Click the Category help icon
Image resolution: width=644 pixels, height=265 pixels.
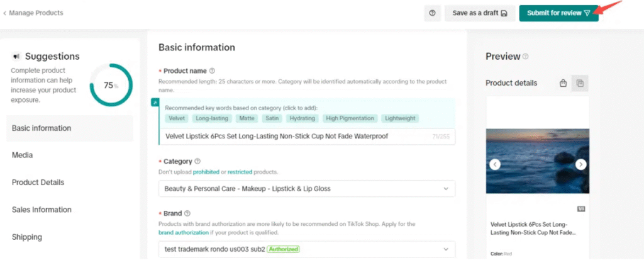click(198, 162)
